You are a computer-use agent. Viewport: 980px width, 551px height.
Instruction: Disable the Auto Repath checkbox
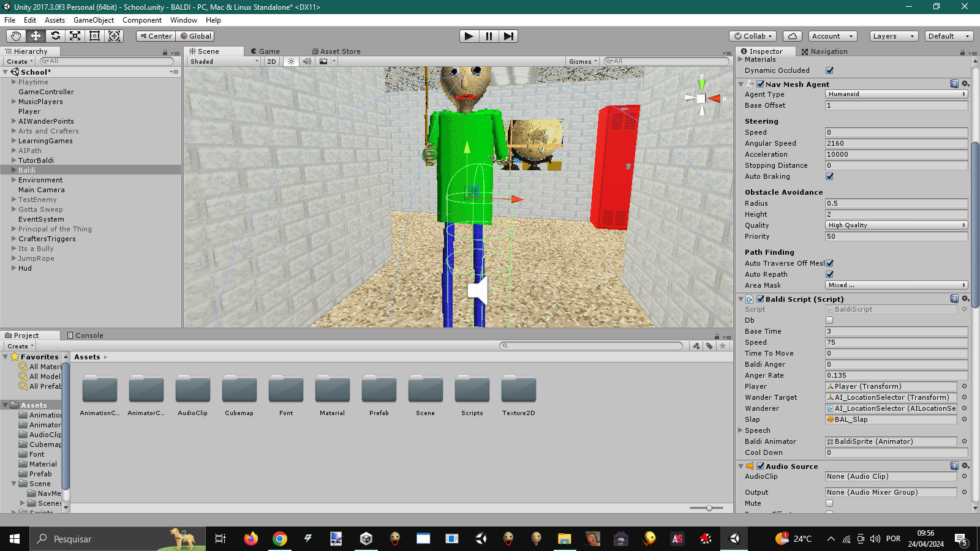click(829, 274)
